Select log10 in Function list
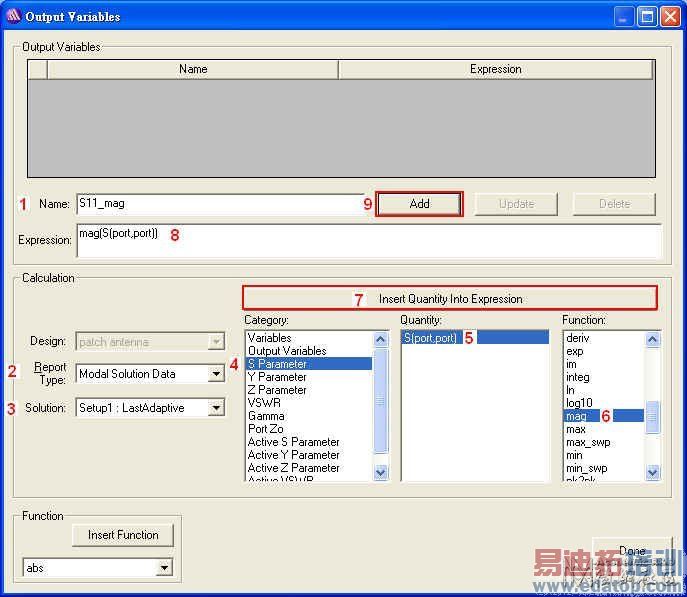This screenshot has width=687, height=597. (604, 403)
